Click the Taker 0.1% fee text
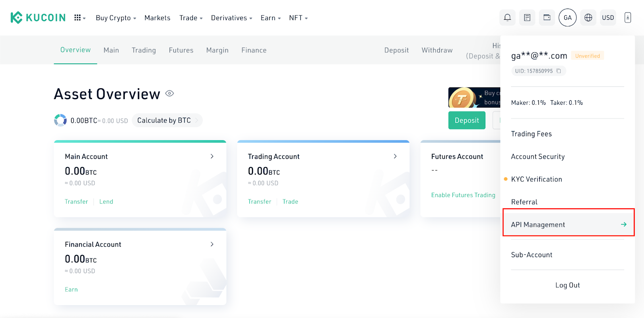Viewport: 644px width, 318px height. coord(567,103)
